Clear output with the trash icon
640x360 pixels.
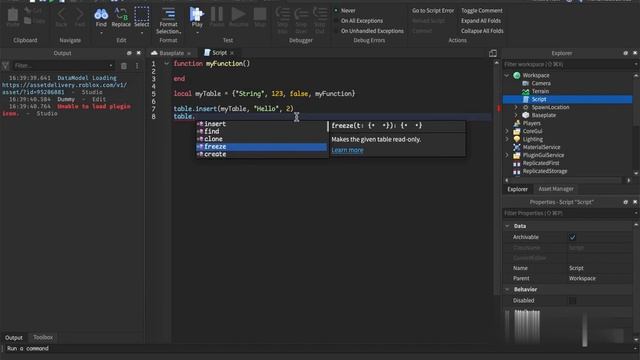tap(124, 66)
